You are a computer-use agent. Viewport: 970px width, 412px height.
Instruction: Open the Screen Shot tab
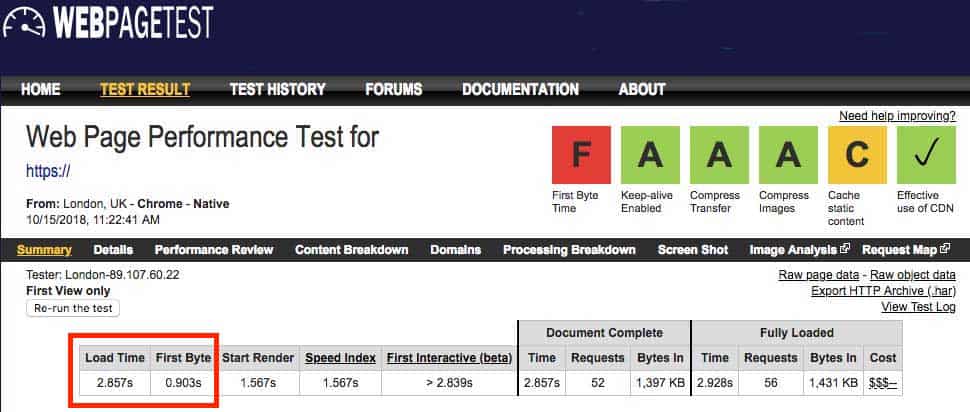[693, 250]
